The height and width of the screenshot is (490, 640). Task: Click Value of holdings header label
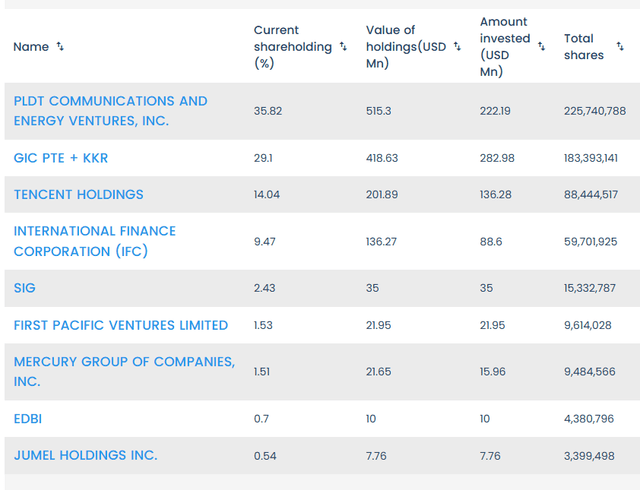405,47
